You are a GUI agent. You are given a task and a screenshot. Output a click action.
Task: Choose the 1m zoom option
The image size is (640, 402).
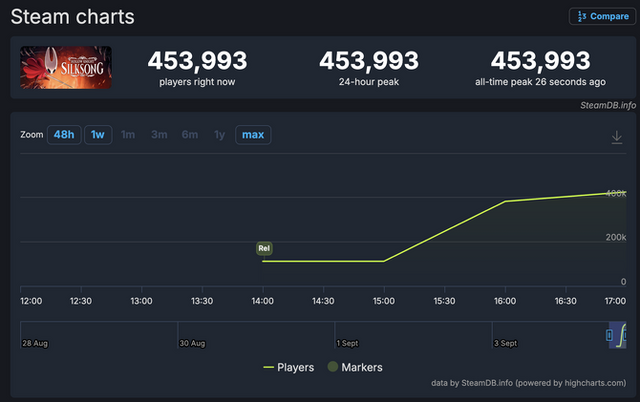point(128,135)
